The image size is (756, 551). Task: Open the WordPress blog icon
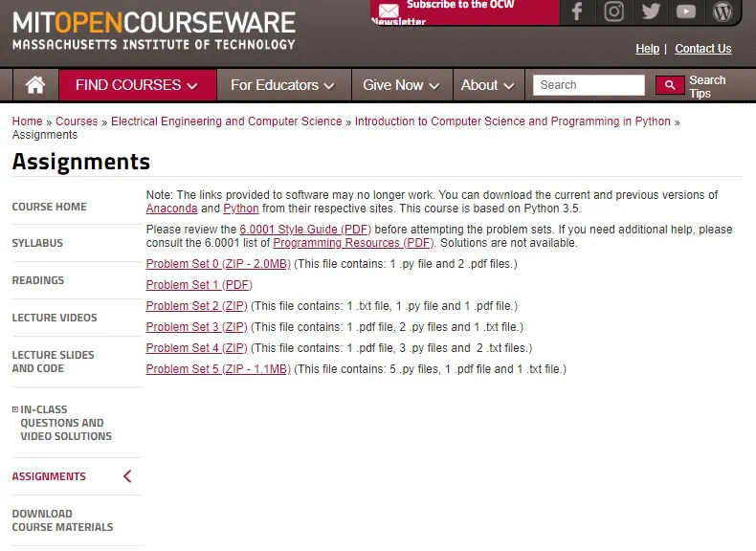(x=723, y=11)
